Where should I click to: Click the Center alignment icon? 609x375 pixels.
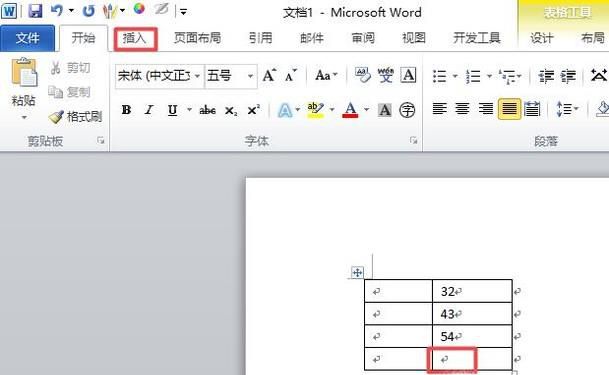click(x=462, y=109)
